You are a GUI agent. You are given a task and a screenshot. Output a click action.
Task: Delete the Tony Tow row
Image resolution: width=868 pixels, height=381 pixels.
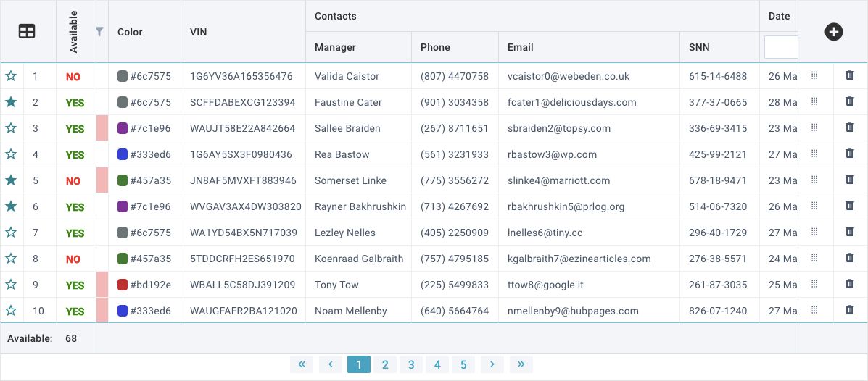coord(850,284)
